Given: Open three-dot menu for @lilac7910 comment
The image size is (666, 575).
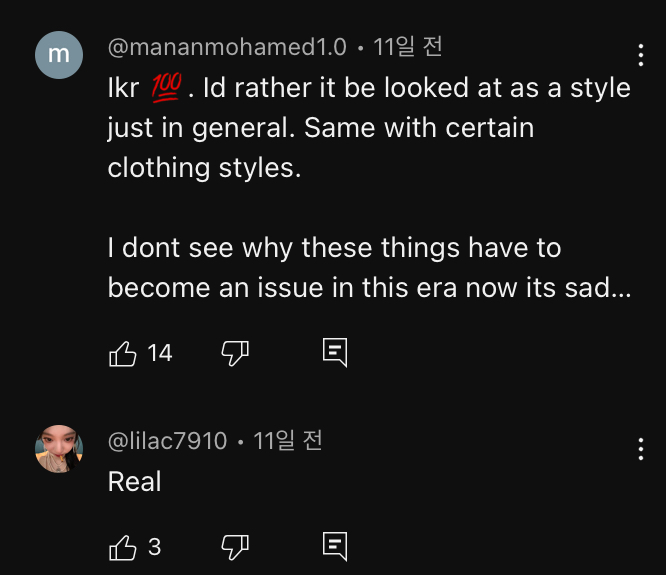Looking at the screenshot, I should pos(640,449).
